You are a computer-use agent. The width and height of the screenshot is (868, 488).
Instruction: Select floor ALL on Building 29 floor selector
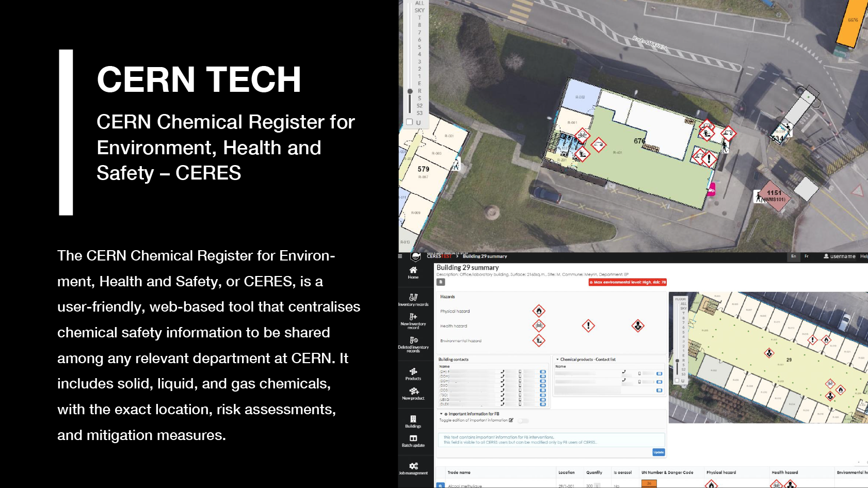pyautogui.click(x=683, y=304)
